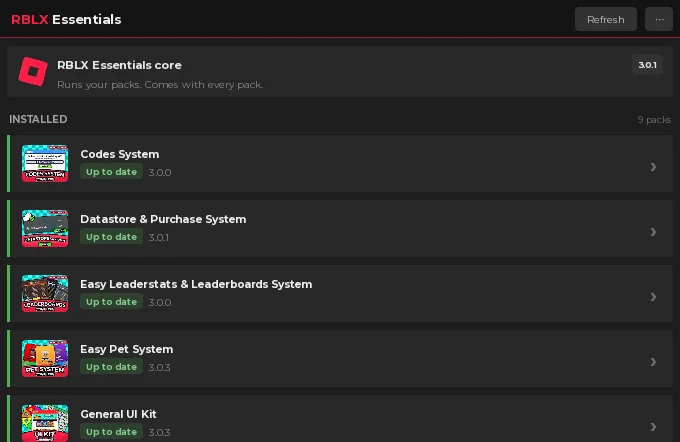Click Up to date badge for General UI Kit
The width and height of the screenshot is (680, 442).
click(111, 432)
